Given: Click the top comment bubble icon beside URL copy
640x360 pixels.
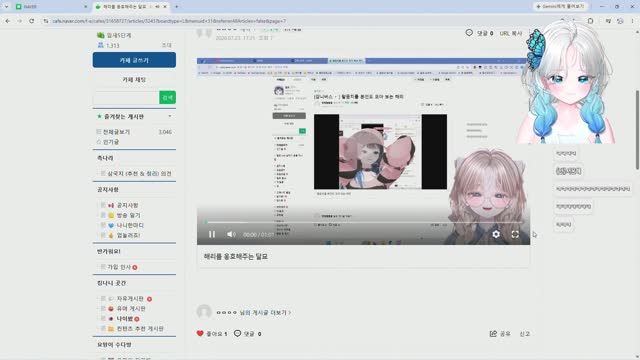Looking at the screenshot, I should click(469, 33).
